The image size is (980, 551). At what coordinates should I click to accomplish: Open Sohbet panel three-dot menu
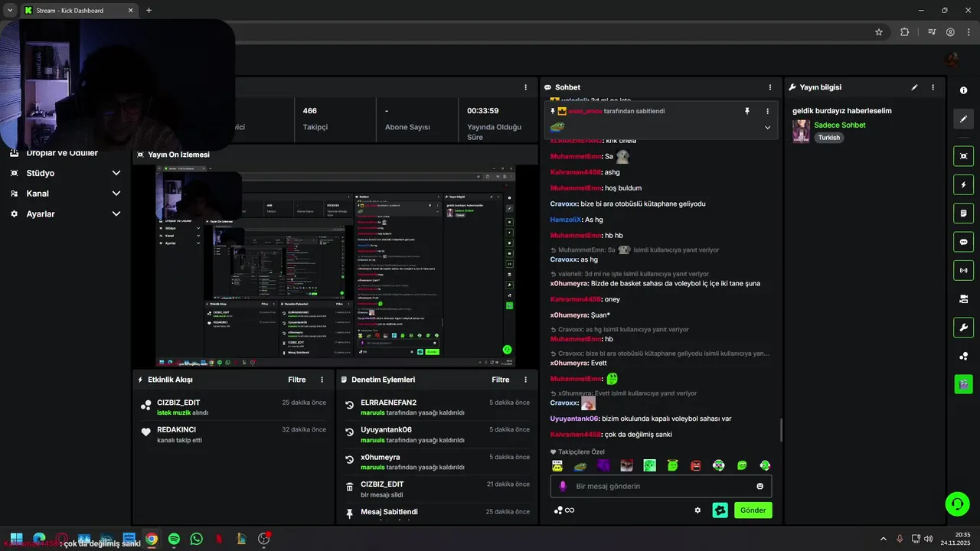(x=770, y=87)
